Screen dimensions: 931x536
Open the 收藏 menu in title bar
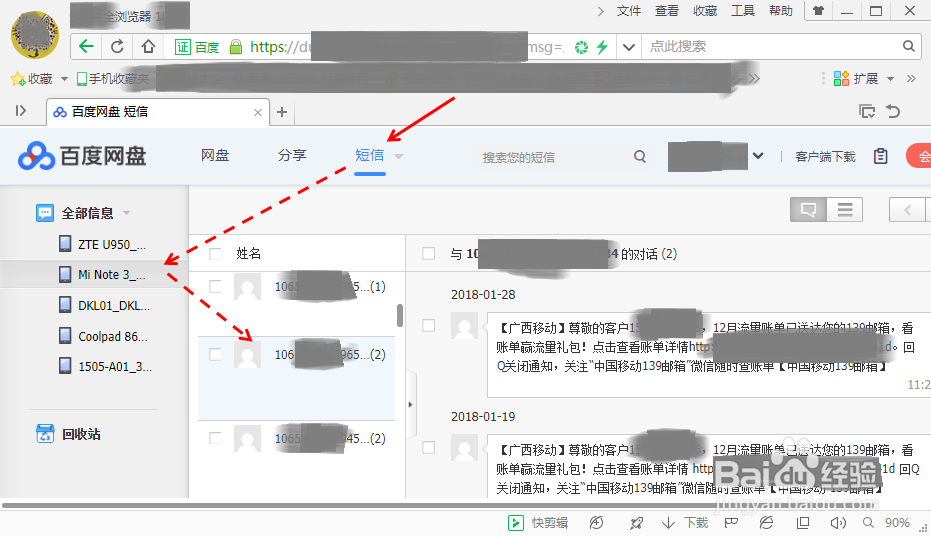[705, 11]
